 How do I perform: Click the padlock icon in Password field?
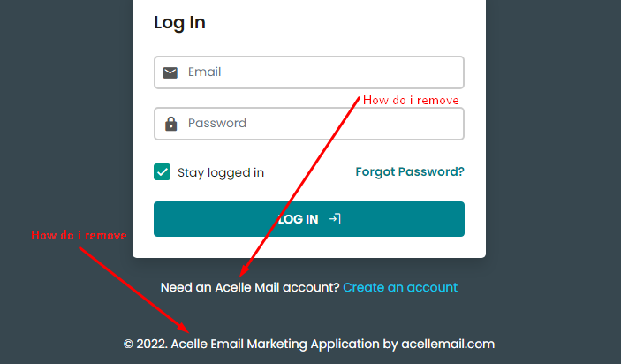pos(171,124)
